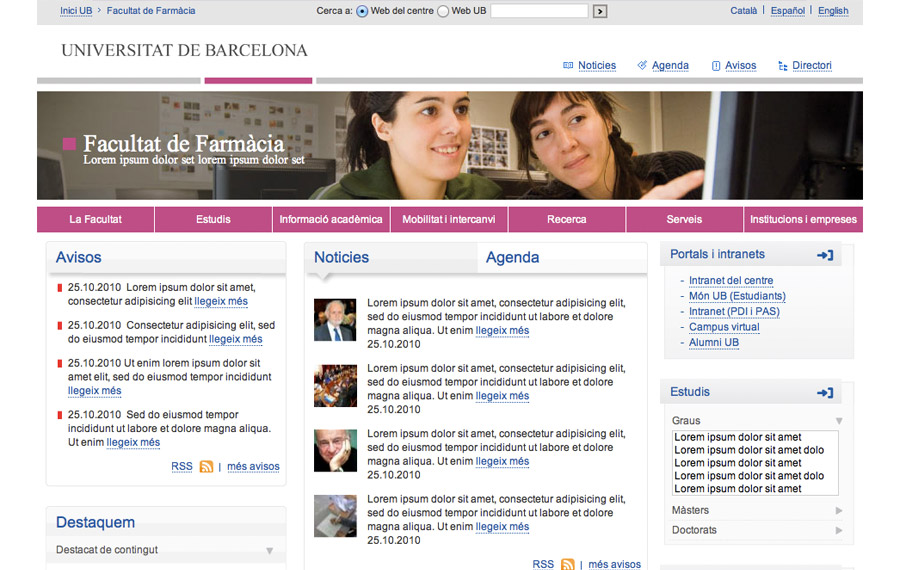This screenshot has width=900, height=570.
Task: Open fourth news thumbnail of paper signing
Action: (x=335, y=516)
